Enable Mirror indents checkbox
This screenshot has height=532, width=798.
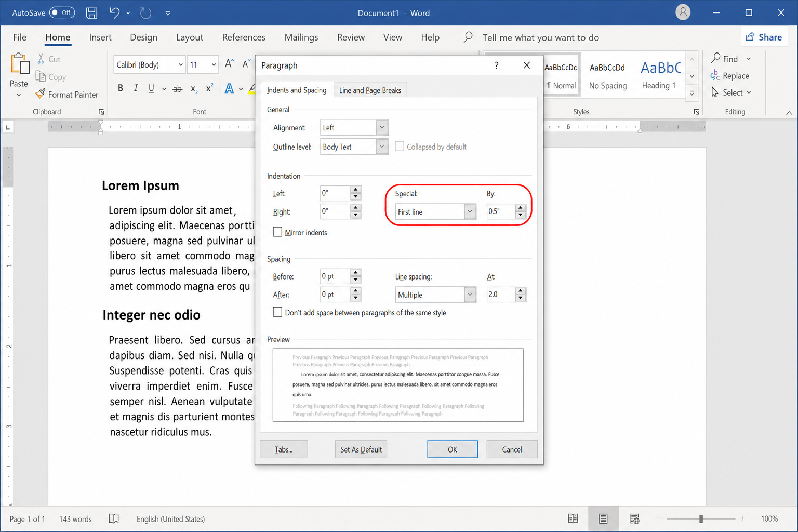[x=277, y=232]
